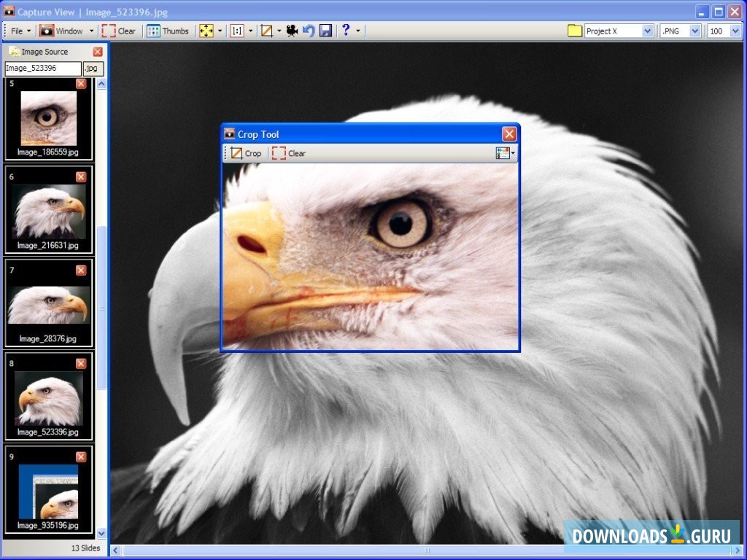Screen dimensions: 747x560
Task: Click Clear in the Crop Tool window
Action: point(289,153)
